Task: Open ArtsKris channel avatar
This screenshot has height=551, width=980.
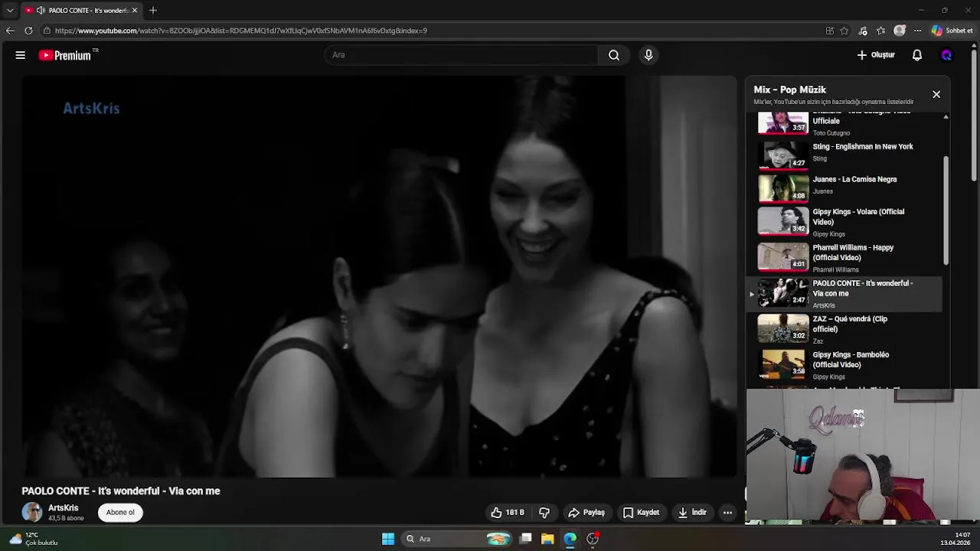Action: click(x=32, y=513)
